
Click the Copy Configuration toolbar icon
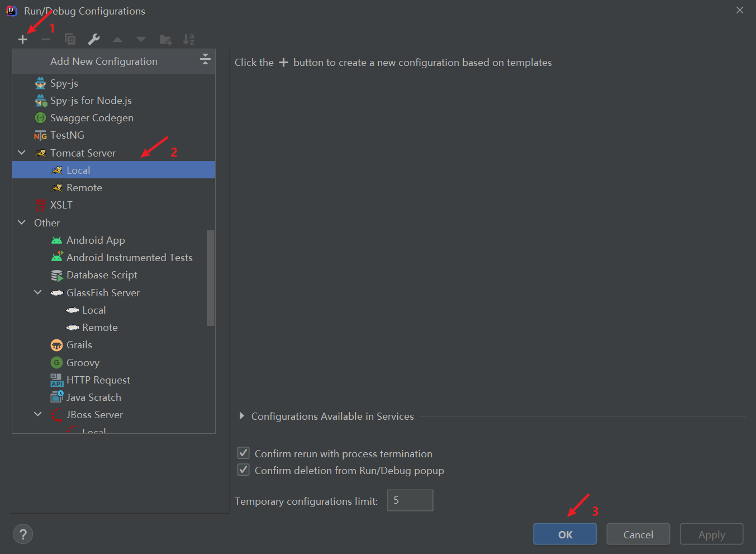(70, 39)
